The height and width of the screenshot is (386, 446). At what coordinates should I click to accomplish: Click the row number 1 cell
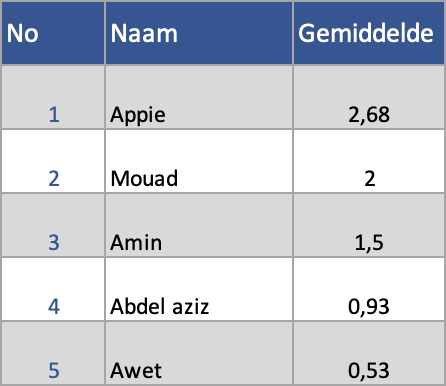(x=53, y=97)
